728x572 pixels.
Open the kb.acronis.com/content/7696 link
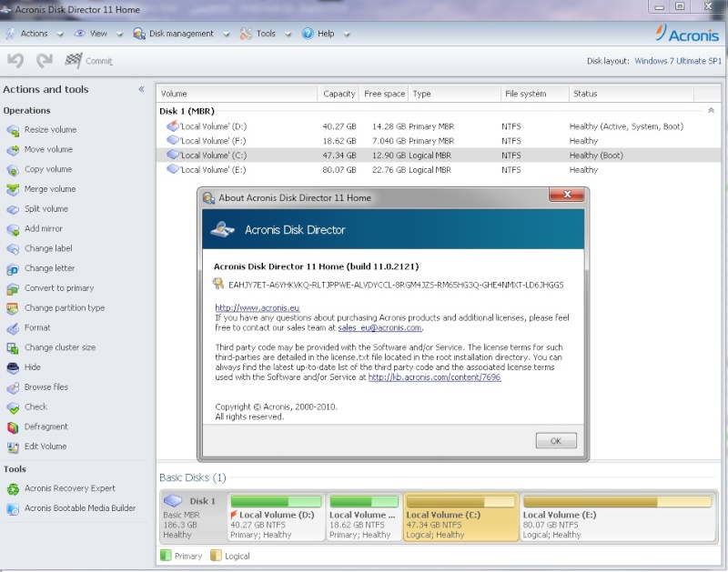click(x=435, y=377)
